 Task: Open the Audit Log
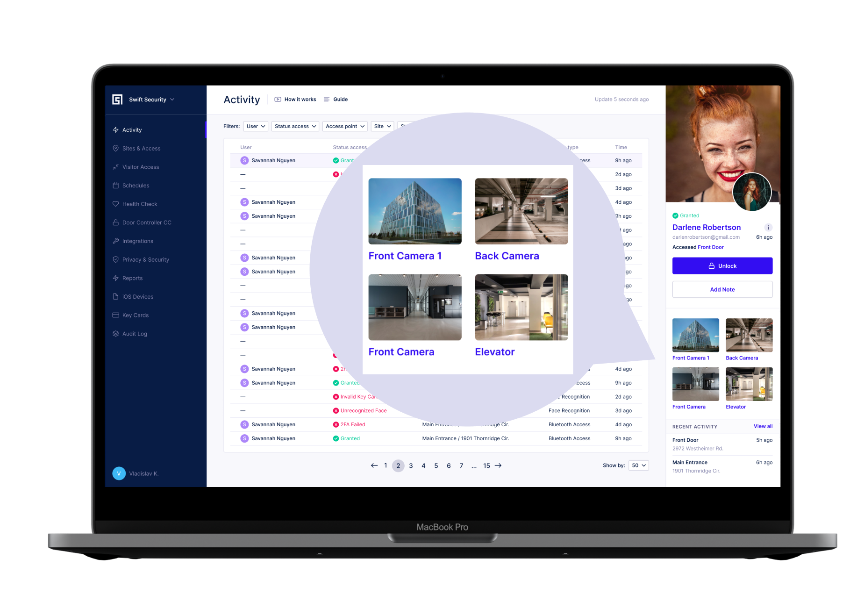(x=135, y=333)
